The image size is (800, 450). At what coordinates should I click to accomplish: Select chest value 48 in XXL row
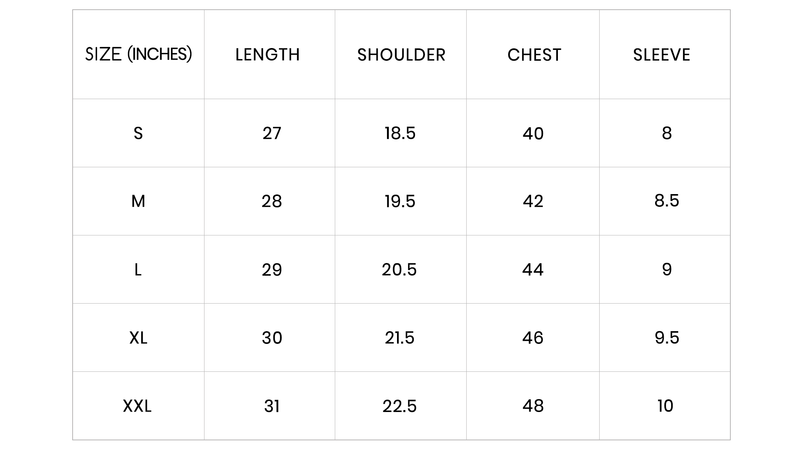[533, 406]
